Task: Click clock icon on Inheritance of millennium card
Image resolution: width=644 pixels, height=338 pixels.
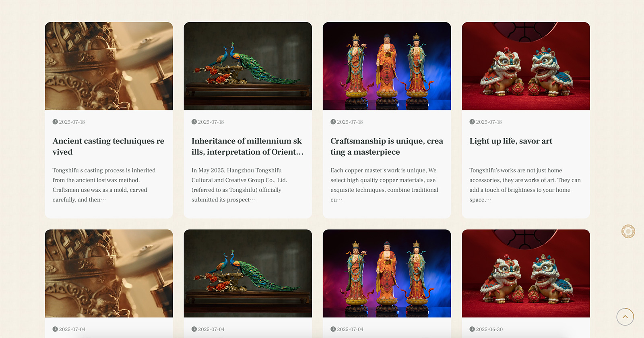Action: (194, 122)
